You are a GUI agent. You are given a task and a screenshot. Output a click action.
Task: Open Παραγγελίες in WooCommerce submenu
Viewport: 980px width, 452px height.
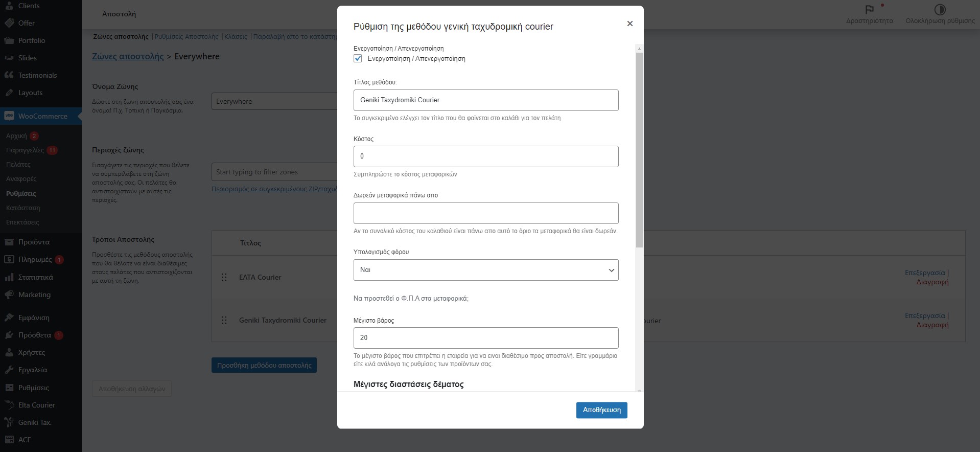click(25, 150)
